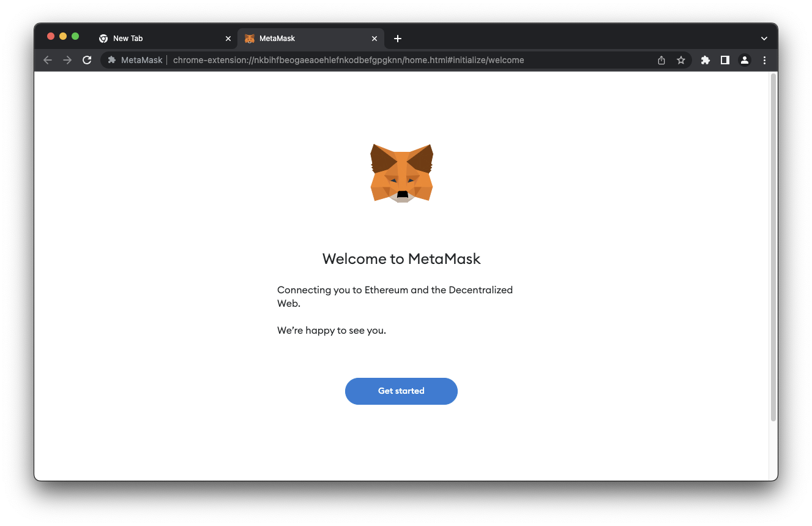Open Chrome three-dot menu
The image size is (812, 526).
pos(764,60)
